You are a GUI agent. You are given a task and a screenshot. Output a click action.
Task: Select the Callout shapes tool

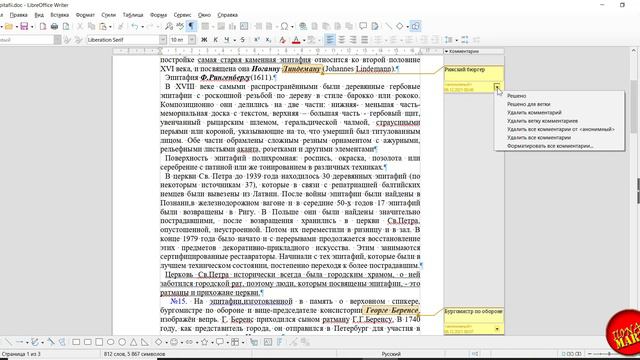tap(220, 342)
